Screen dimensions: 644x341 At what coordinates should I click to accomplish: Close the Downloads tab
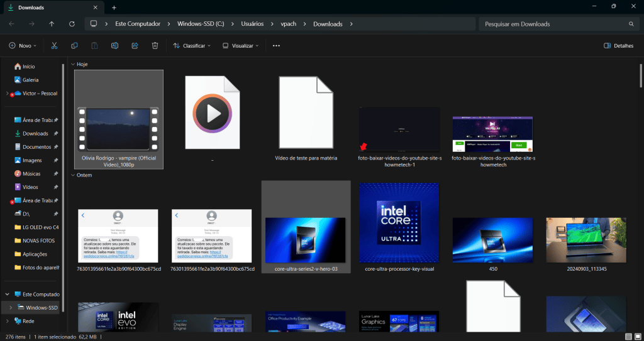[96, 8]
